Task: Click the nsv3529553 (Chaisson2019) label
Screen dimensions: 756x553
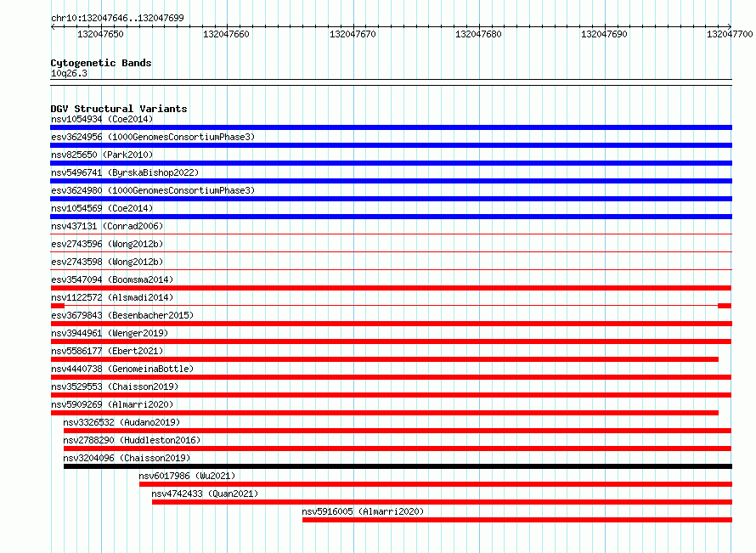Action: point(115,387)
